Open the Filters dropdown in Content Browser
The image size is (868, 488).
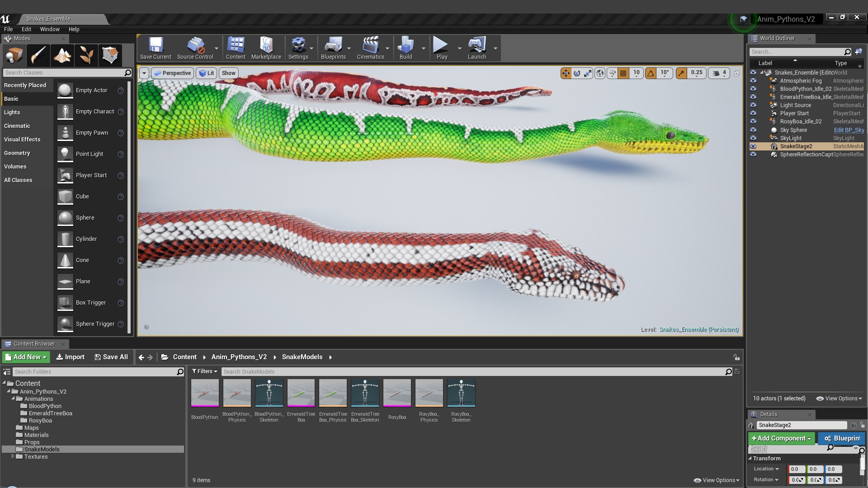pos(204,371)
